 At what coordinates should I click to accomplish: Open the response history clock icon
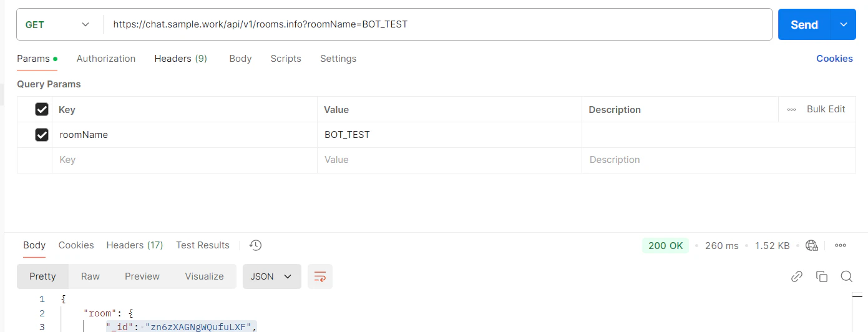click(255, 245)
